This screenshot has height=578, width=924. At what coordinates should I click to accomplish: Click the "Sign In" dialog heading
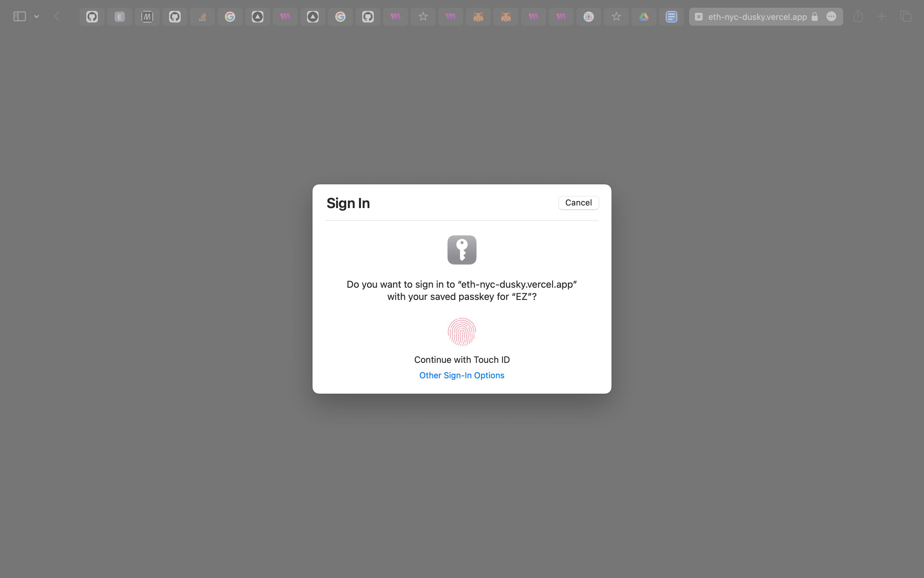pos(348,203)
